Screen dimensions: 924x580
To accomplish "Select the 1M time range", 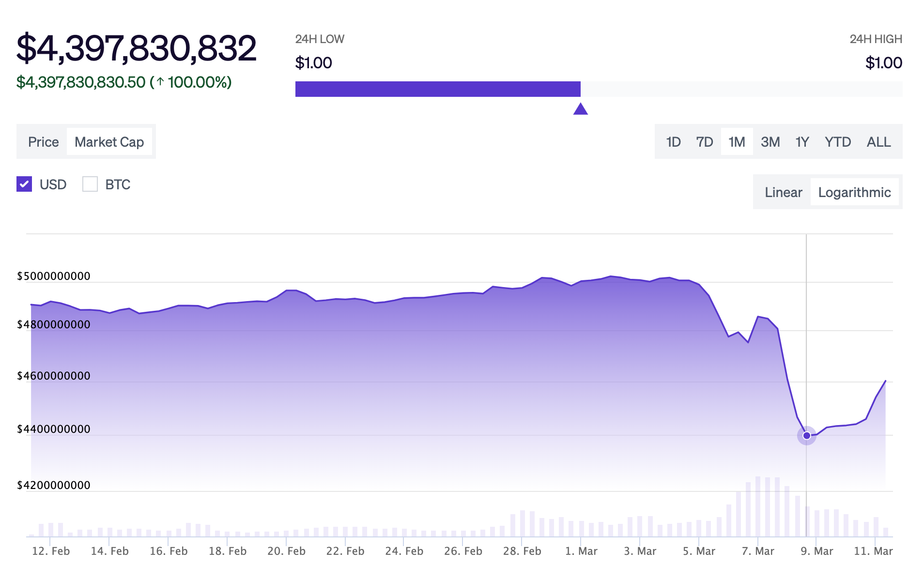I will click(x=737, y=142).
